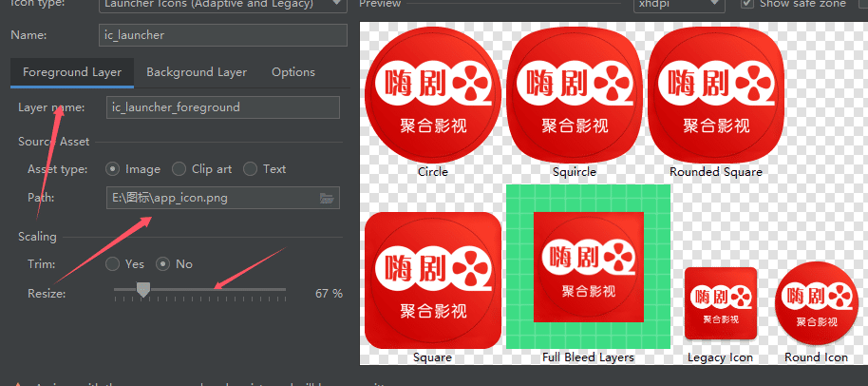Click the Rounded Square icon preview
868x386 pixels.
[x=715, y=95]
